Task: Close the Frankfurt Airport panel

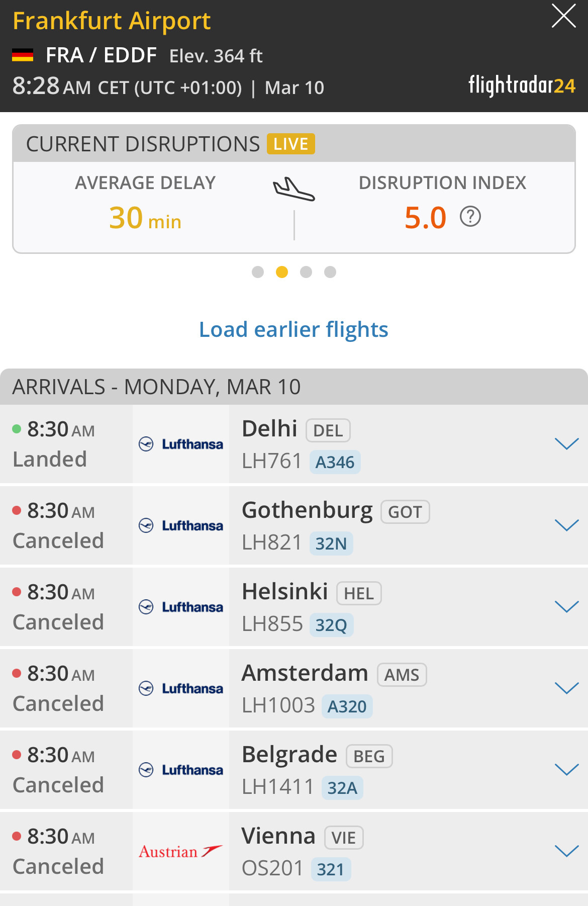Action: click(x=563, y=16)
